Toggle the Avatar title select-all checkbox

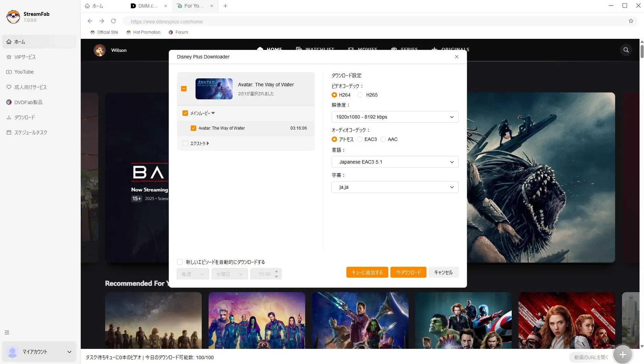tap(184, 89)
